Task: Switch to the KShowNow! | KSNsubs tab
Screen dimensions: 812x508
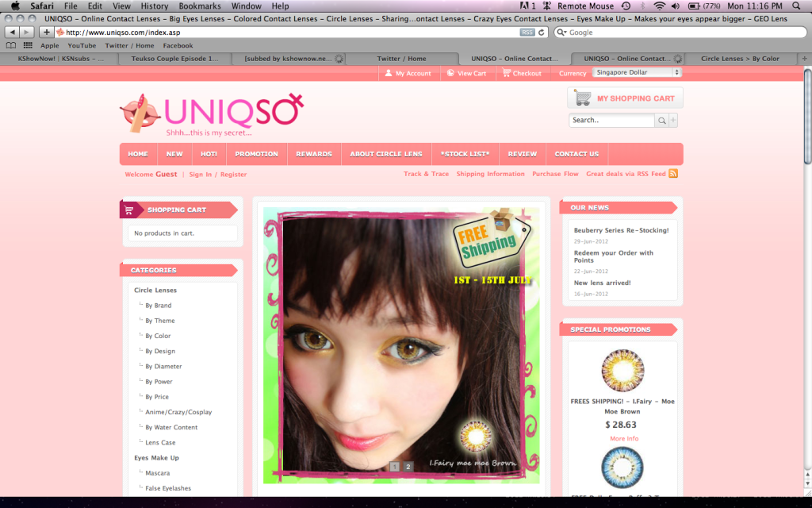Action: click(x=60, y=59)
